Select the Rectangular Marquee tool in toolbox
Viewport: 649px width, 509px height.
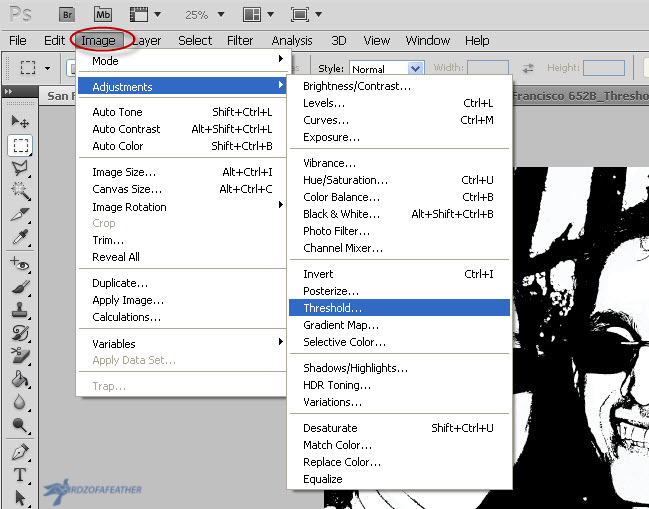[x=20, y=145]
